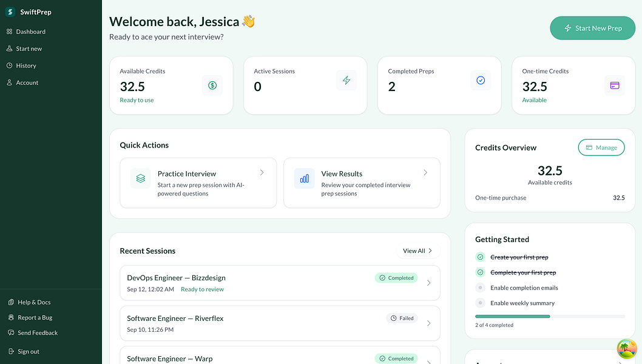The image size is (642, 364).
Task: Click the 'Sep 12, 12:02 AM' timestamp
Action: [150, 289]
